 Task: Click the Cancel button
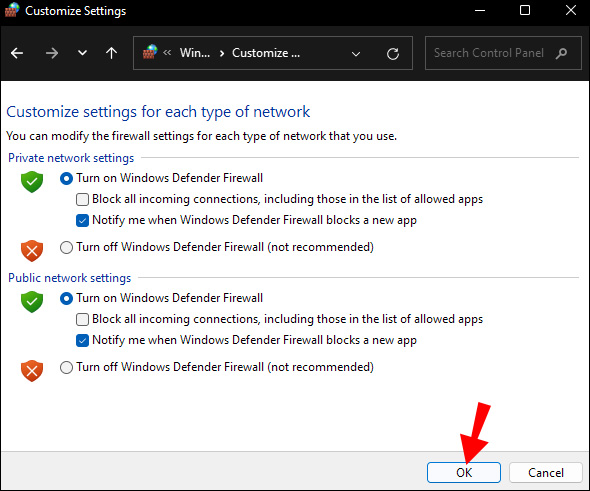tap(546, 473)
